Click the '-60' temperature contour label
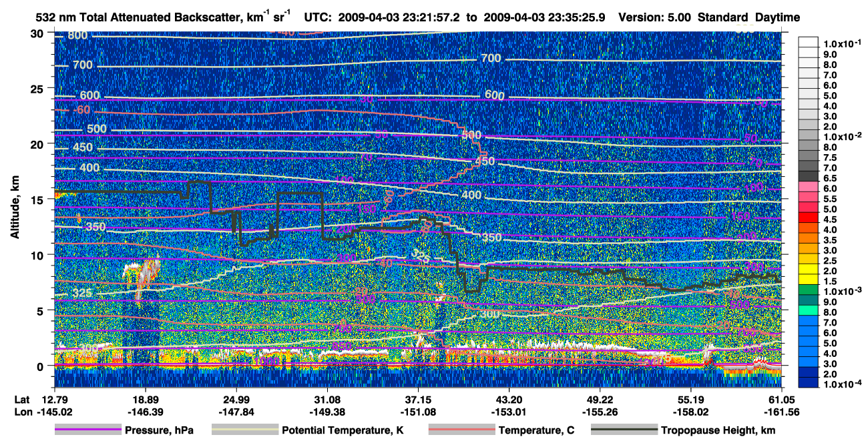The height and width of the screenshot is (445, 868). pos(81,109)
